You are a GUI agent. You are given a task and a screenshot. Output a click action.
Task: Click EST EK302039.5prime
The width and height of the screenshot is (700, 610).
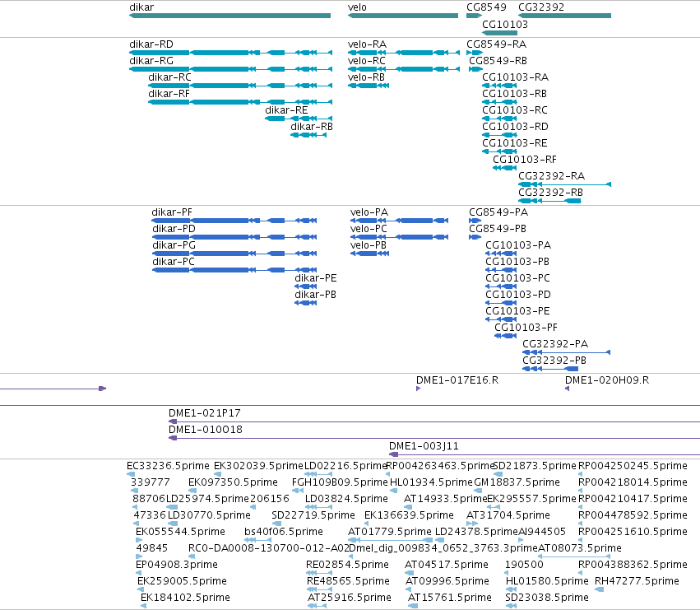(x=217, y=475)
